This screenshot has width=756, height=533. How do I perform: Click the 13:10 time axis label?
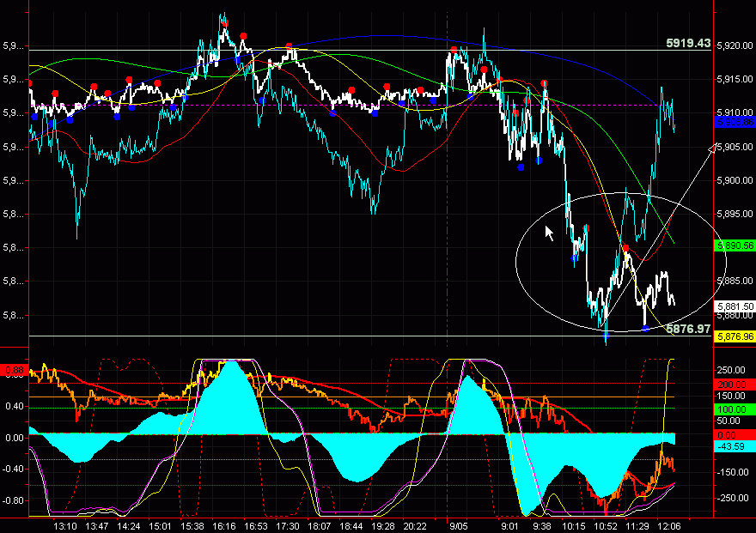[x=64, y=526]
